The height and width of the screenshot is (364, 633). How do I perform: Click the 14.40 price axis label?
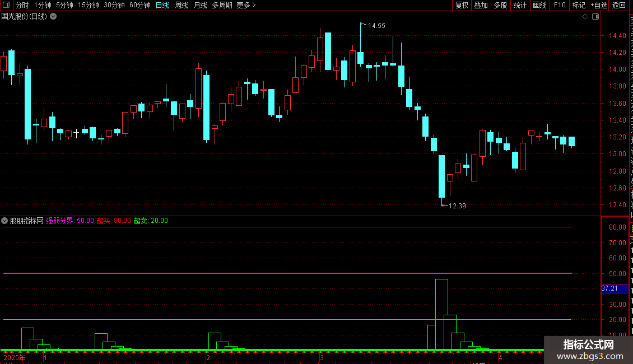pyautogui.click(x=617, y=35)
